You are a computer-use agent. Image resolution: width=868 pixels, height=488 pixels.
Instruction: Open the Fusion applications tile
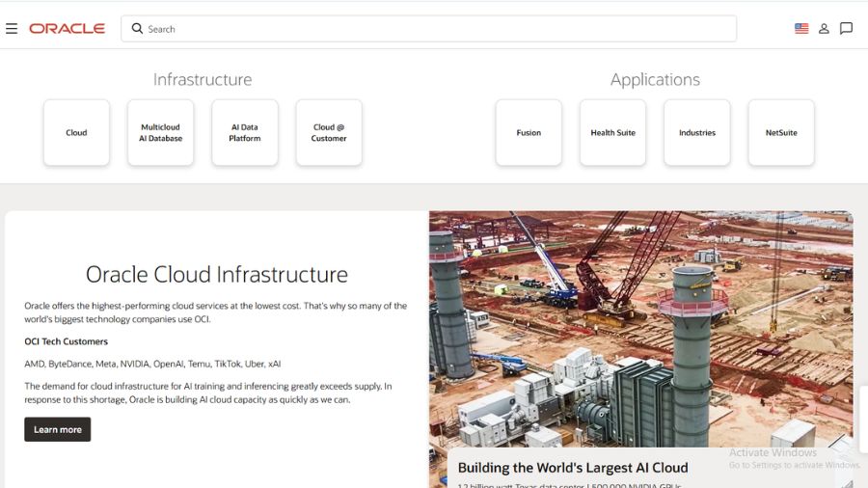pos(529,133)
